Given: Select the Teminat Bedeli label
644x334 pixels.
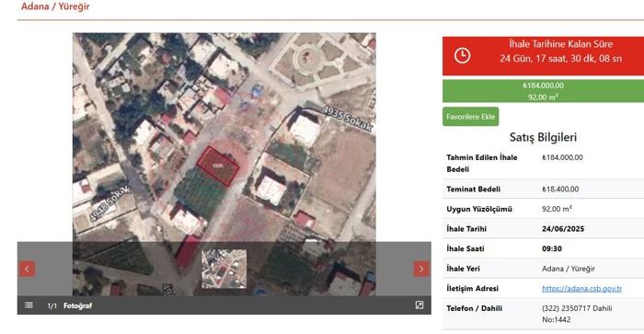Looking at the screenshot, I should [x=473, y=189].
